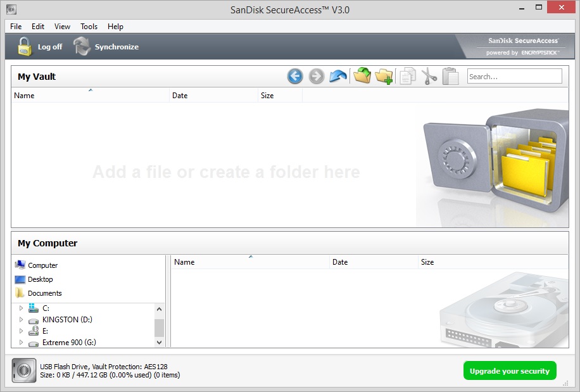Select the KINGSTON (D:) label
Viewport: 580px width, 392px height.
coord(67,320)
